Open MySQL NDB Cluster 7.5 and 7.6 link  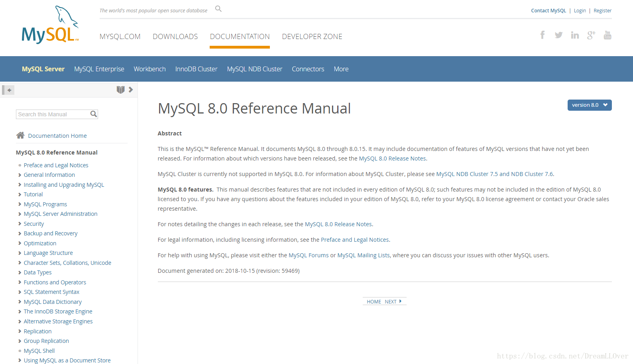(495, 174)
